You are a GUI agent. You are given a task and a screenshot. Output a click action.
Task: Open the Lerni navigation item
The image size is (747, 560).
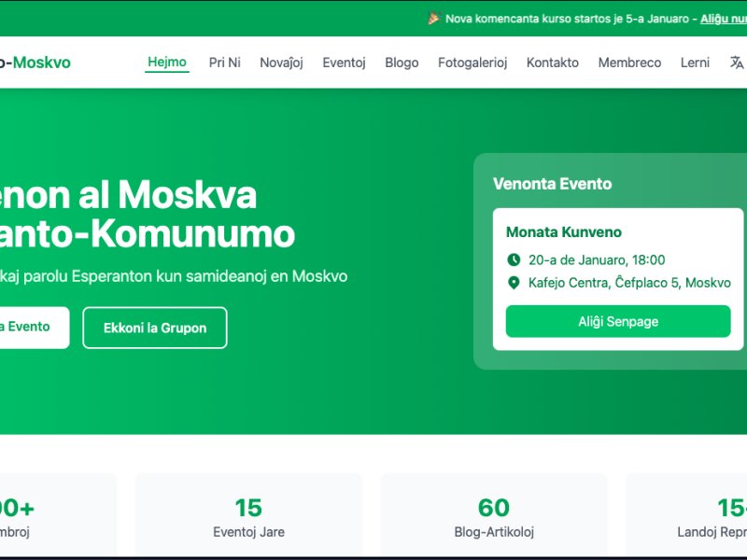(x=695, y=63)
